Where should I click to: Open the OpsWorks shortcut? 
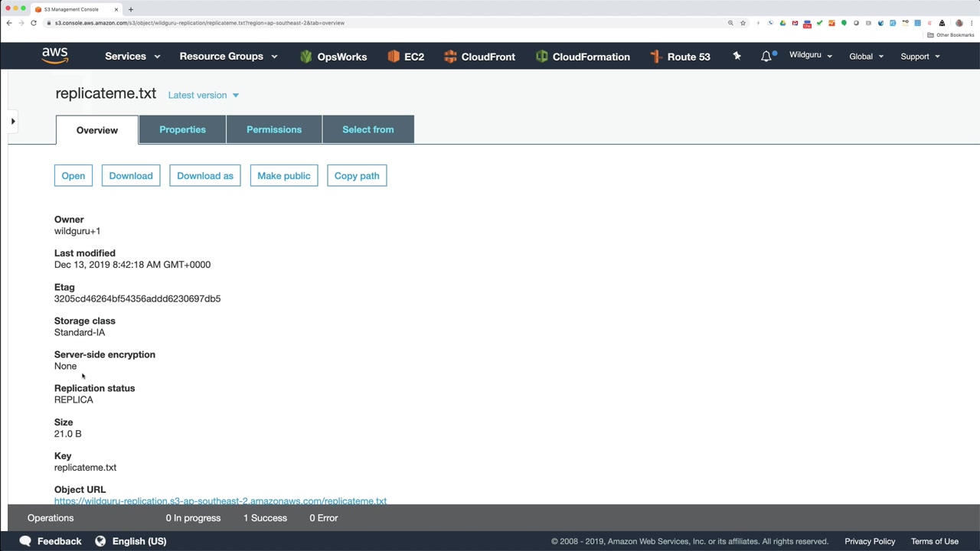point(333,57)
